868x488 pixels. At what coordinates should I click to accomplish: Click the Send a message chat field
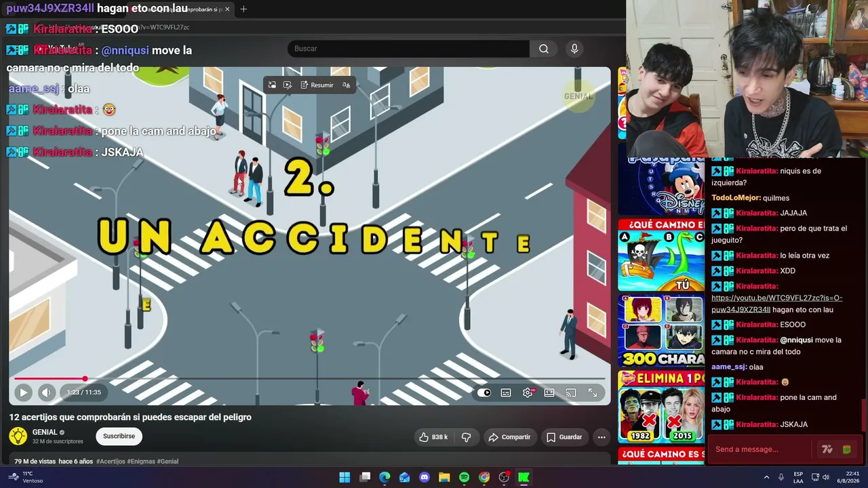tap(761, 449)
